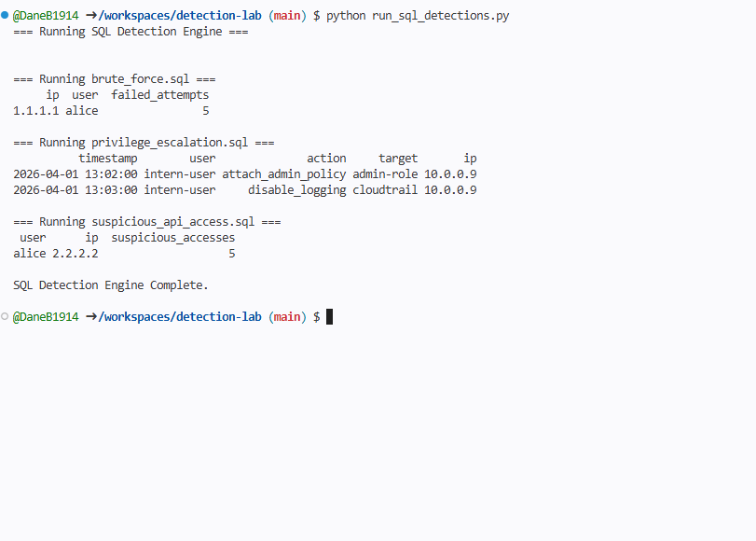
Task: Click the 'failed_attempts' column header
Action: pyautogui.click(x=160, y=95)
